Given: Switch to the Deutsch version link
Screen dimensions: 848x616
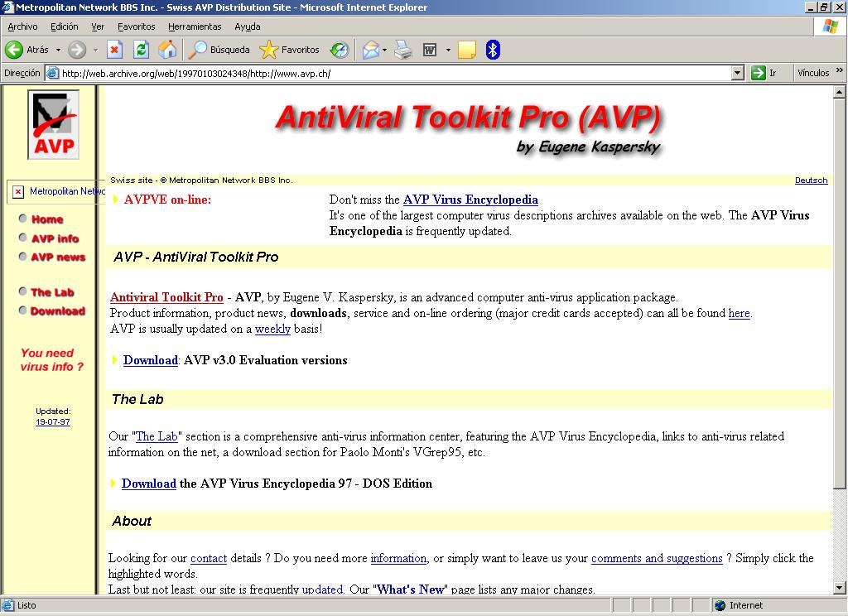Looking at the screenshot, I should pyautogui.click(x=812, y=180).
